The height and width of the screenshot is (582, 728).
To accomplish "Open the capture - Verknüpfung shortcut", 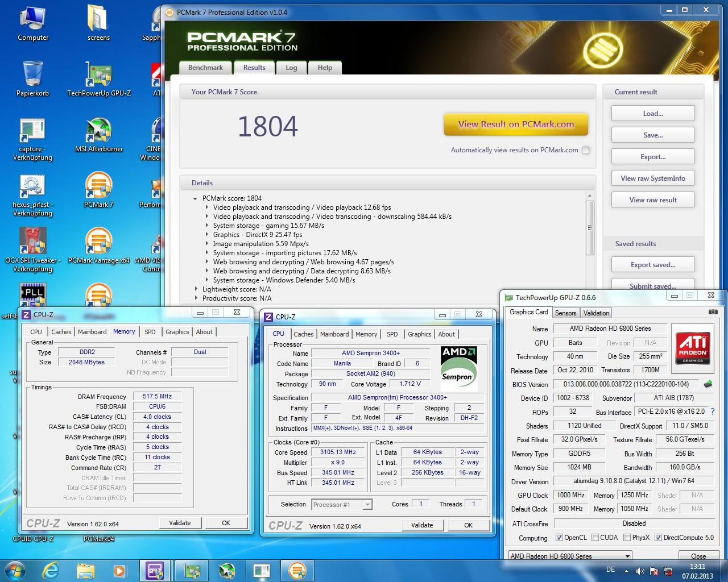I will (x=33, y=139).
